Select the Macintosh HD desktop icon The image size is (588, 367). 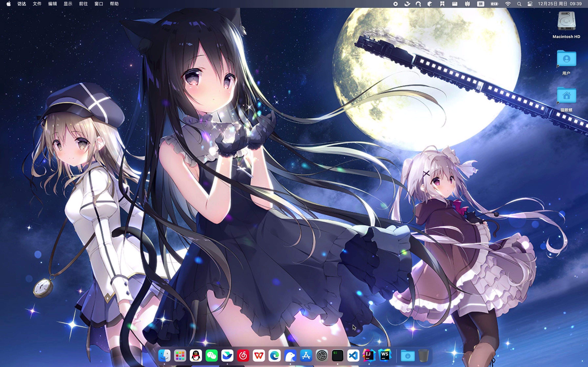[x=566, y=22]
